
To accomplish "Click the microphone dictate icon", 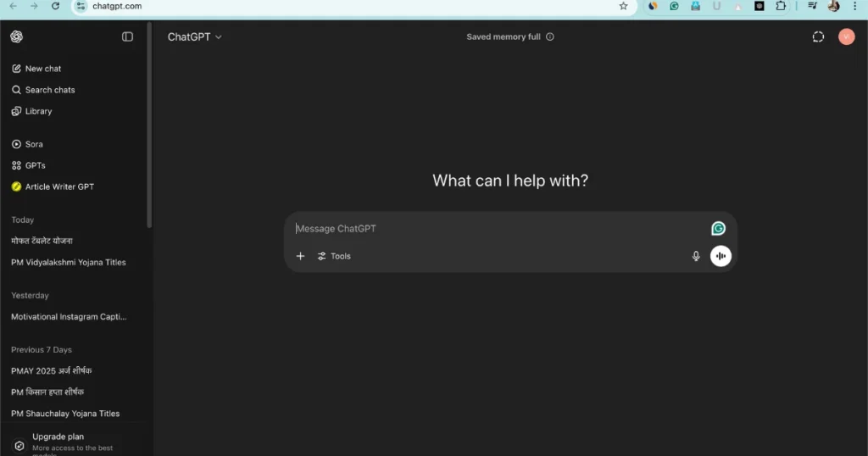I will tap(696, 256).
